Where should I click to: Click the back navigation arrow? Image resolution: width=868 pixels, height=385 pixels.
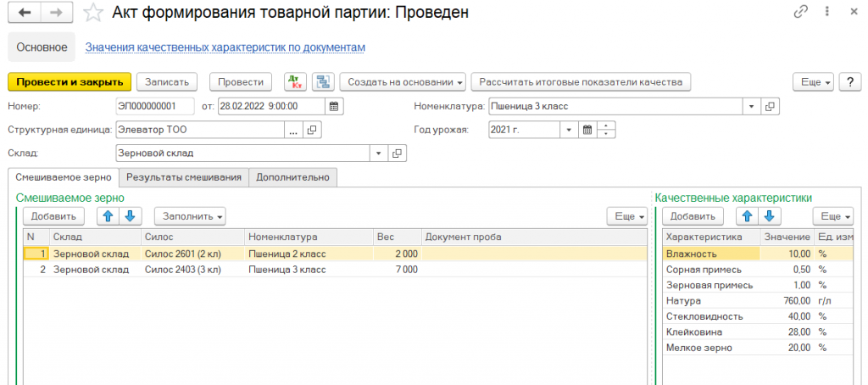25,13
